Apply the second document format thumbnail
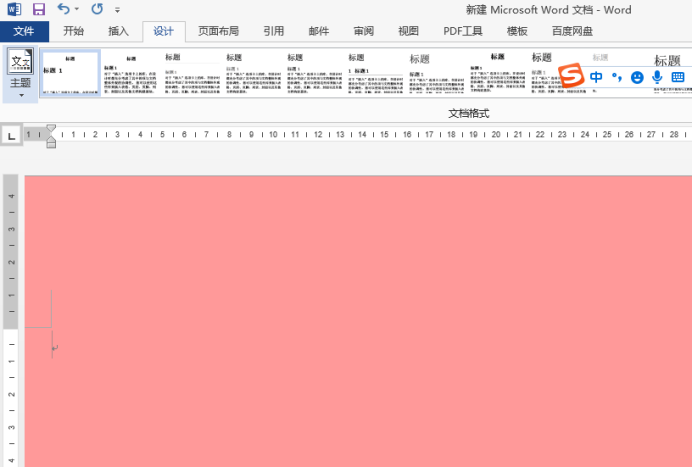Screen dimensions: 693x468 click(x=131, y=73)
